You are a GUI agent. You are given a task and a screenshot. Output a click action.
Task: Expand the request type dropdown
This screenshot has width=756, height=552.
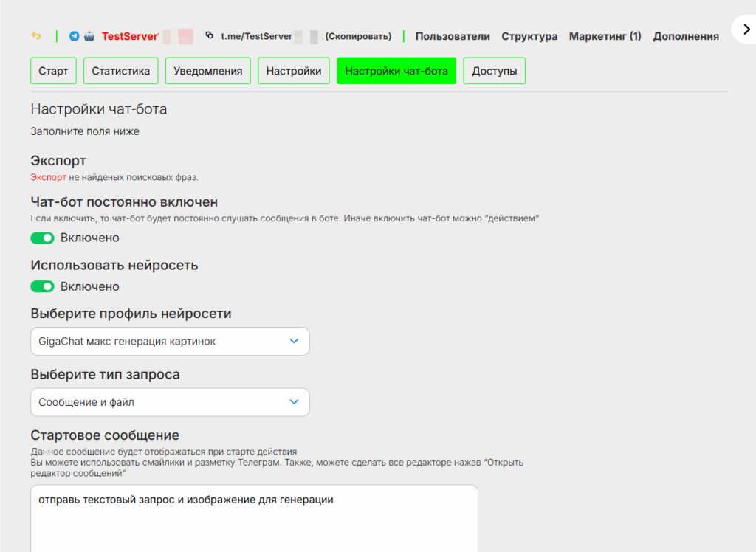[170, 402]
